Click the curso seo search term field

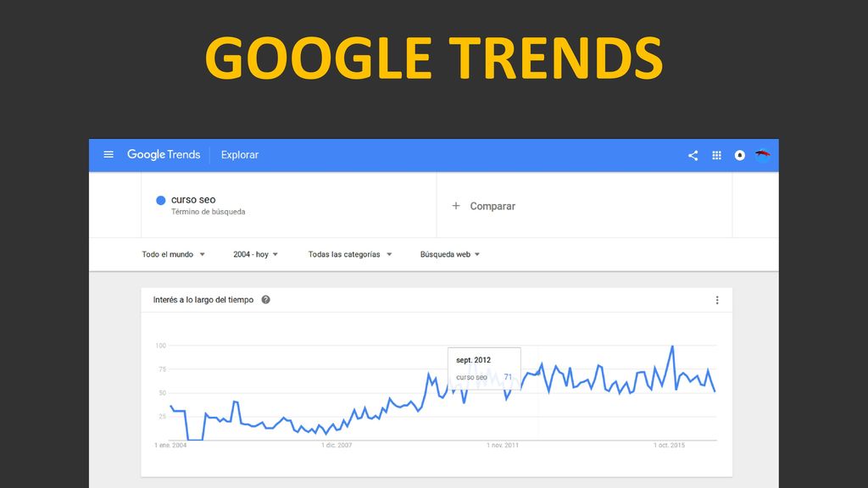pos(289,205)
